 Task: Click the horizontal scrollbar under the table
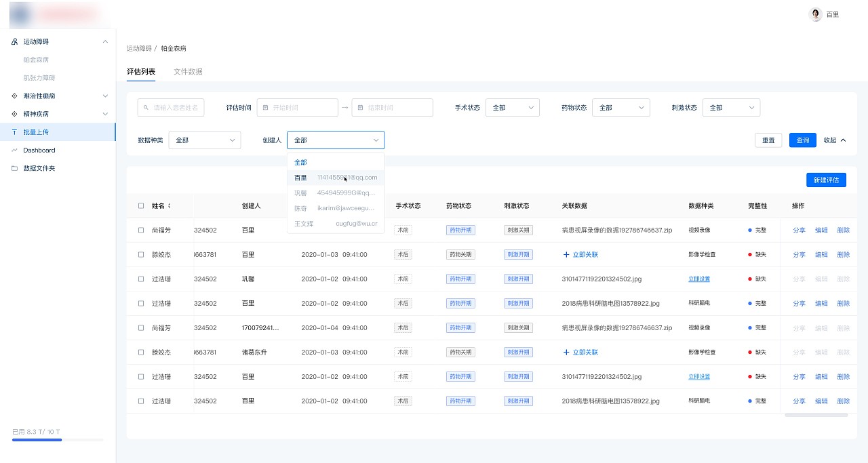(816, 415)
